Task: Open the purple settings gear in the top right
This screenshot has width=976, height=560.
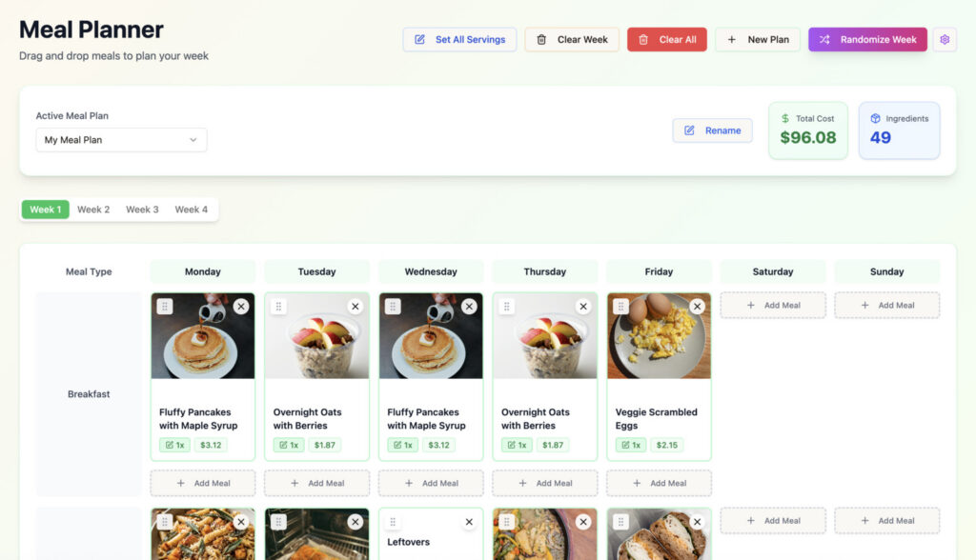Action: coord(945,39)
